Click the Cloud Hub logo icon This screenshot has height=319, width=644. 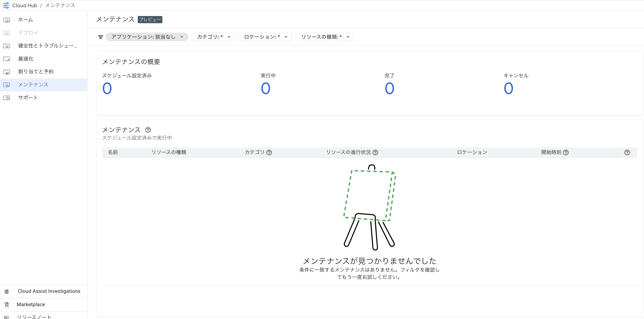coord(6,5)
